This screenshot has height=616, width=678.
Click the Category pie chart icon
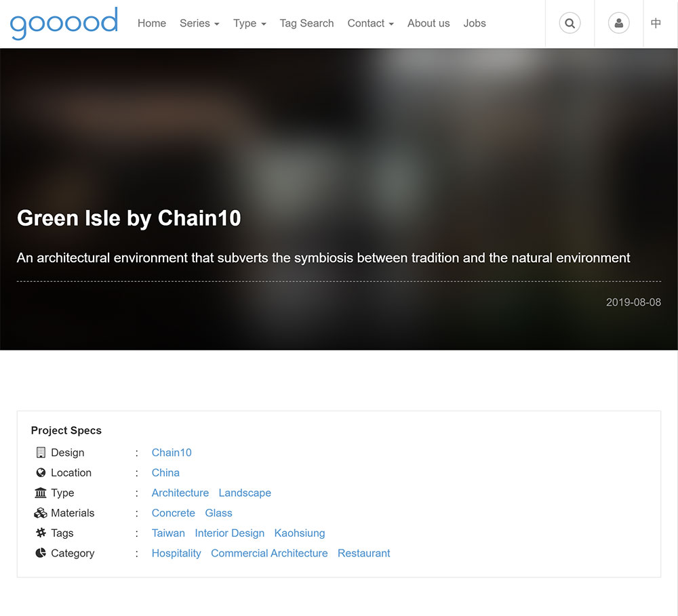[x=41, y=553]
